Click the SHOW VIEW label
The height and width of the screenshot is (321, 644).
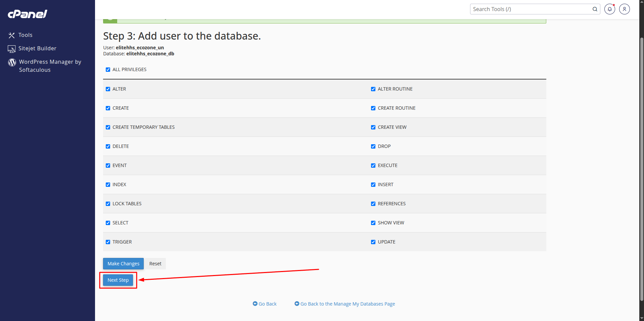click(x=391, y=223)
